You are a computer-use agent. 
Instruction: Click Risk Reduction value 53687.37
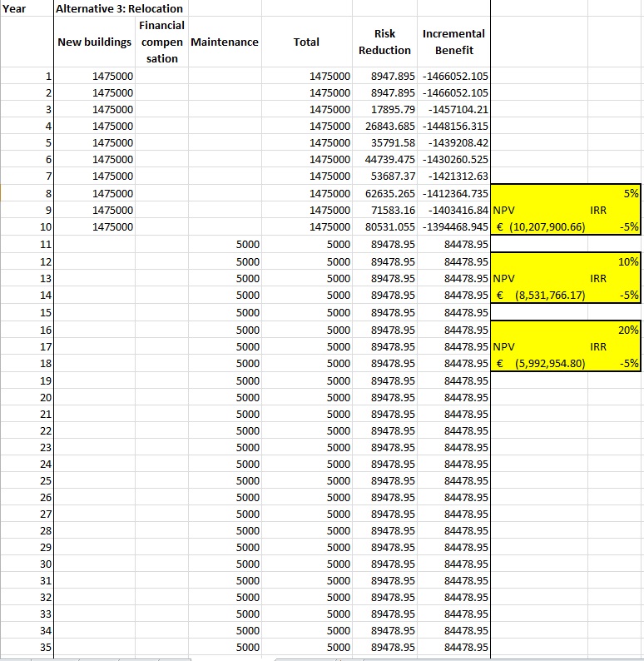coord(385,176)
